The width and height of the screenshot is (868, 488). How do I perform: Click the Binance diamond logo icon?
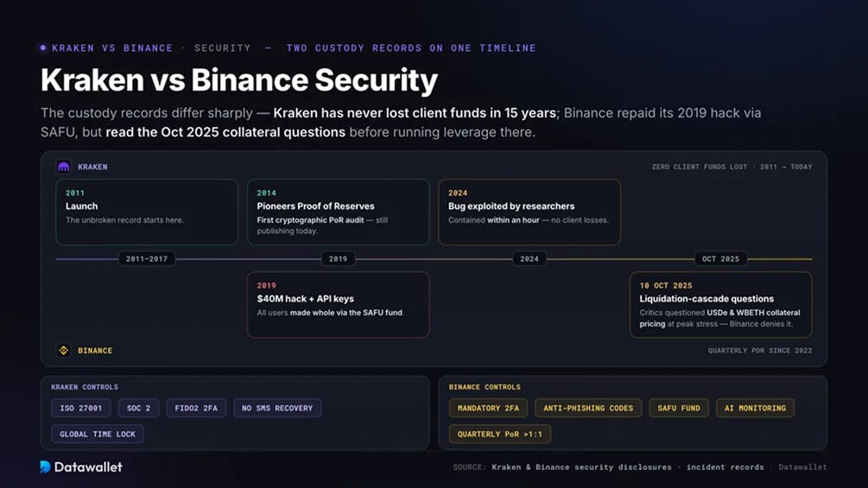(64, 350)
